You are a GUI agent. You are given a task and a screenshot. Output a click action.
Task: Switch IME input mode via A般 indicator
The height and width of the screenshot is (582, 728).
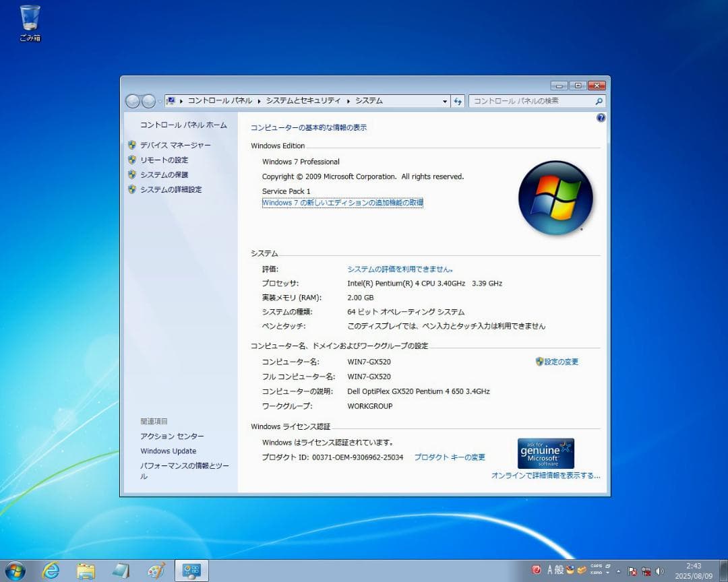pos(554,570)
